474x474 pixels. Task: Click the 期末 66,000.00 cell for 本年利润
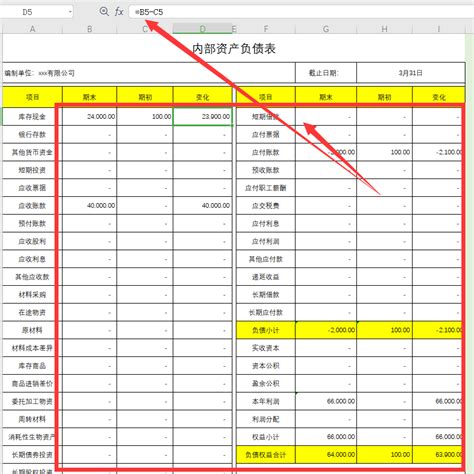[x=326, y=401]
